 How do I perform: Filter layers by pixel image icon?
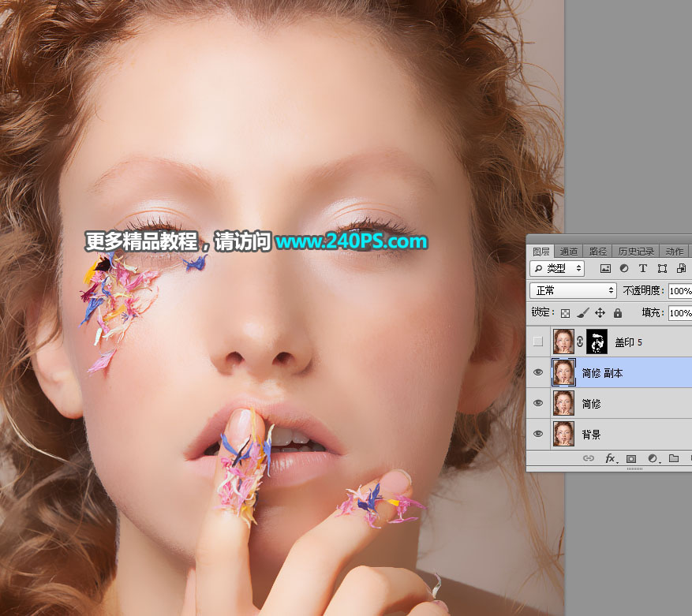tap(605, 268)
